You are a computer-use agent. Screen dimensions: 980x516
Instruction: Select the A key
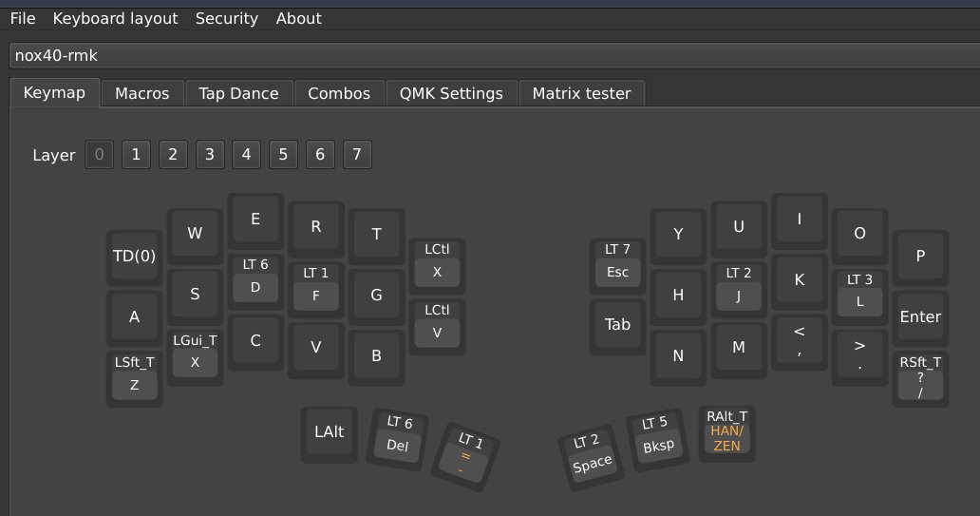click(135, 318)
